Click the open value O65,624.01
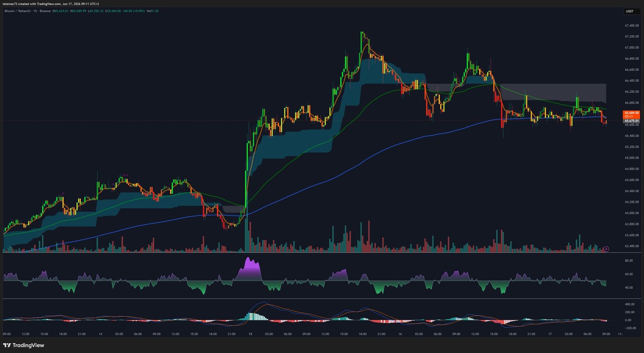 [x=60, y=11]
